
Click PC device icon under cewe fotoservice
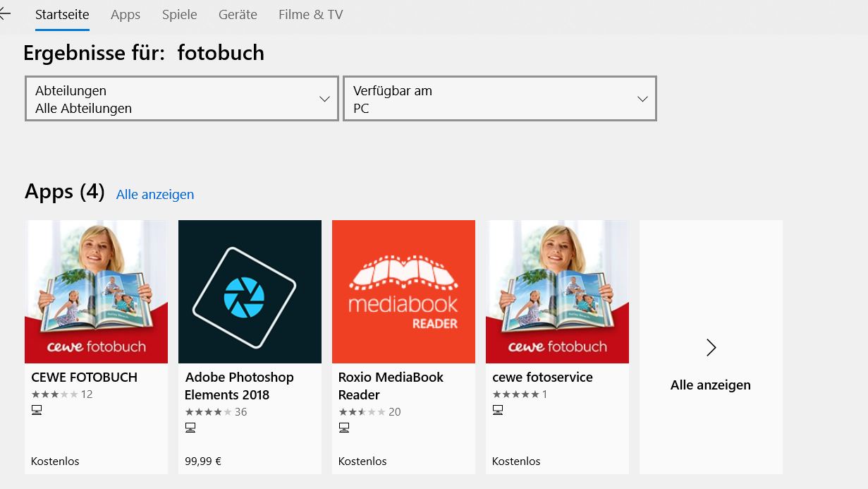tap(498, 410)
